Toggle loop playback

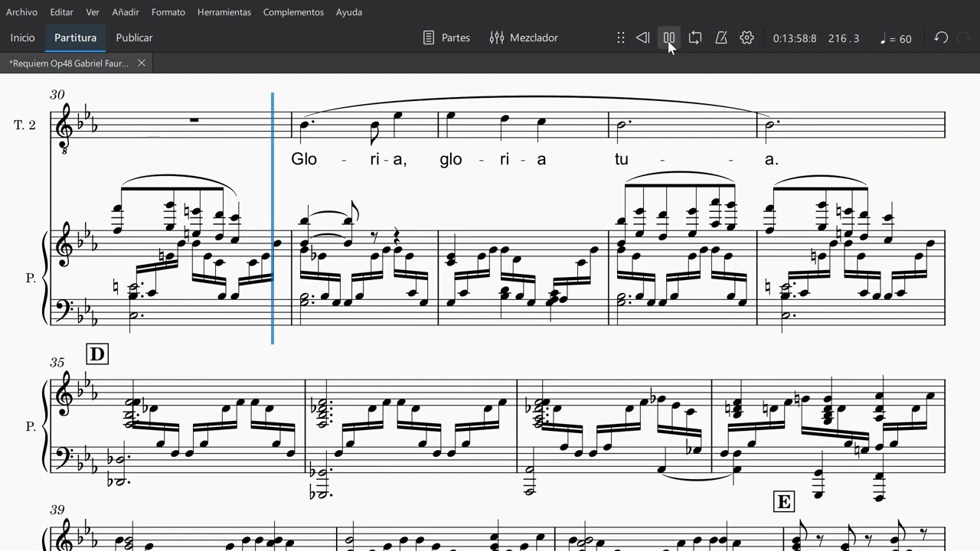pyautogui.click(x=695, y=37)
